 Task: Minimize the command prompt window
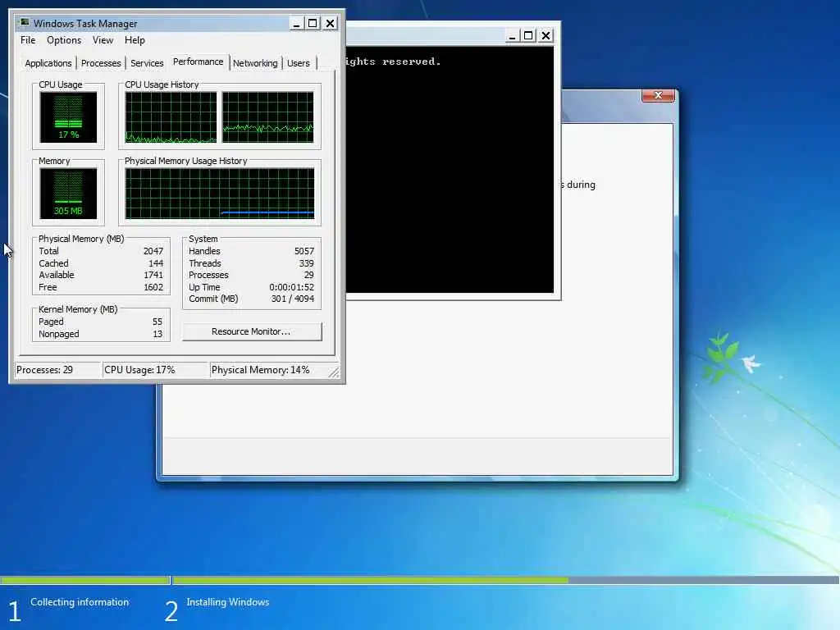pyautogui.click(x=512, y=36)
